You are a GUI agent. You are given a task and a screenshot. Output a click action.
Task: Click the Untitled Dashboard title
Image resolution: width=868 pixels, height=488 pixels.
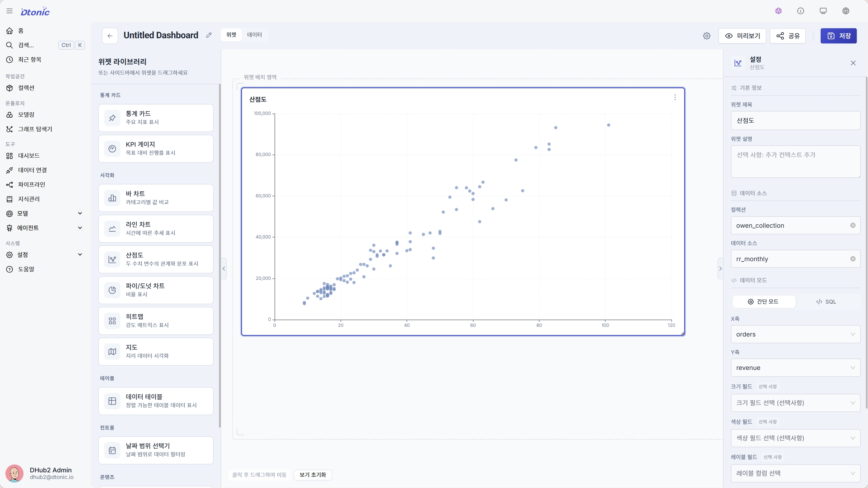pyautogui.click(x=161, y=35)
